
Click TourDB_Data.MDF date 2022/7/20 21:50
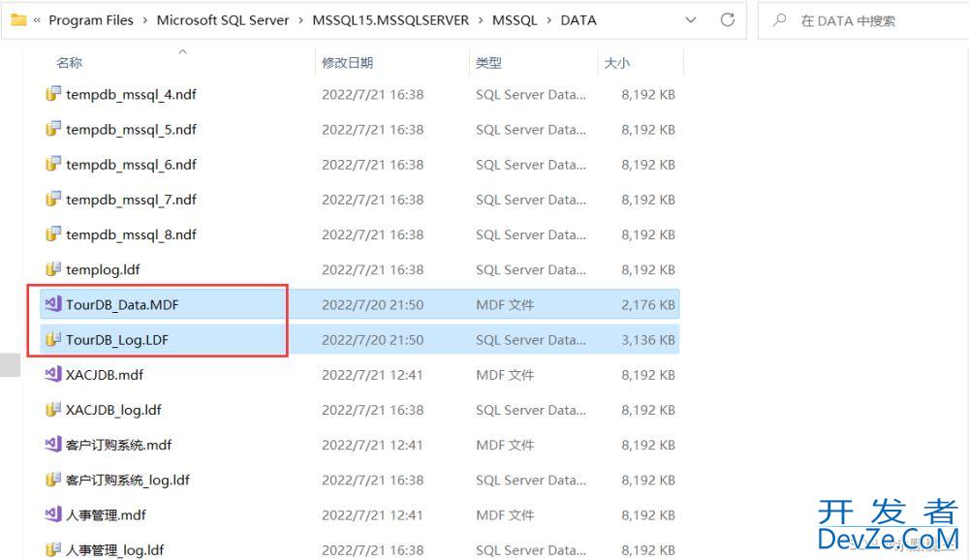373,305
